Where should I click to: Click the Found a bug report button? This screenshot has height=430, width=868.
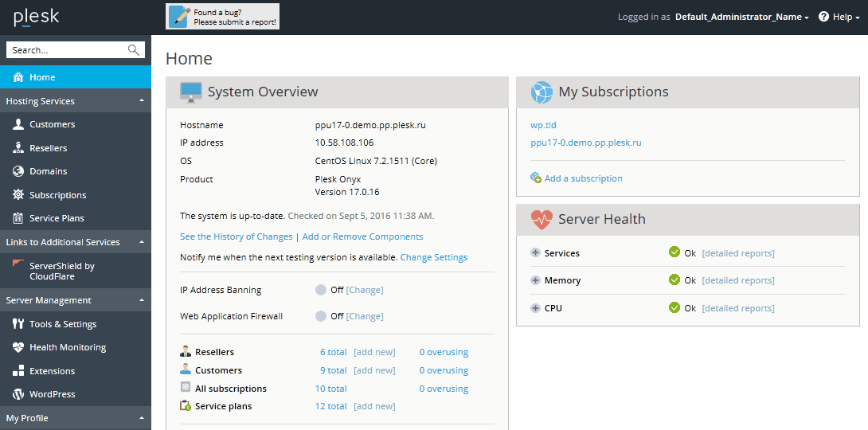click(223, 17)
